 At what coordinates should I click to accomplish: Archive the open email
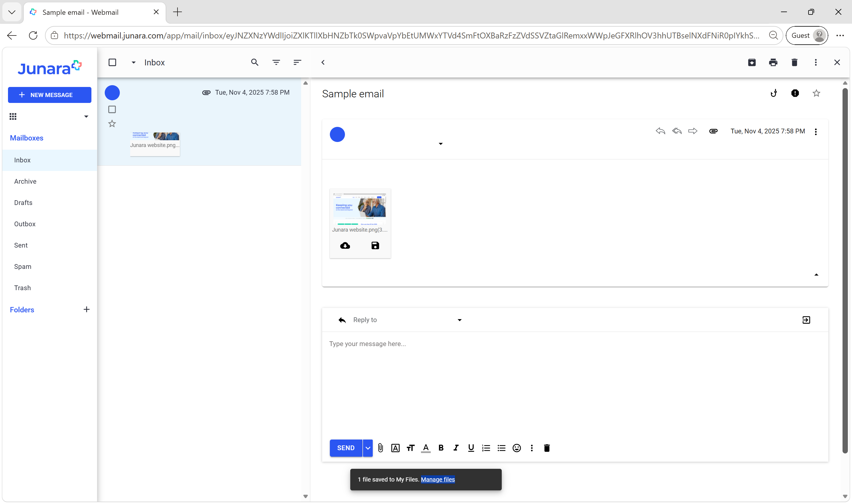[752, 62]
